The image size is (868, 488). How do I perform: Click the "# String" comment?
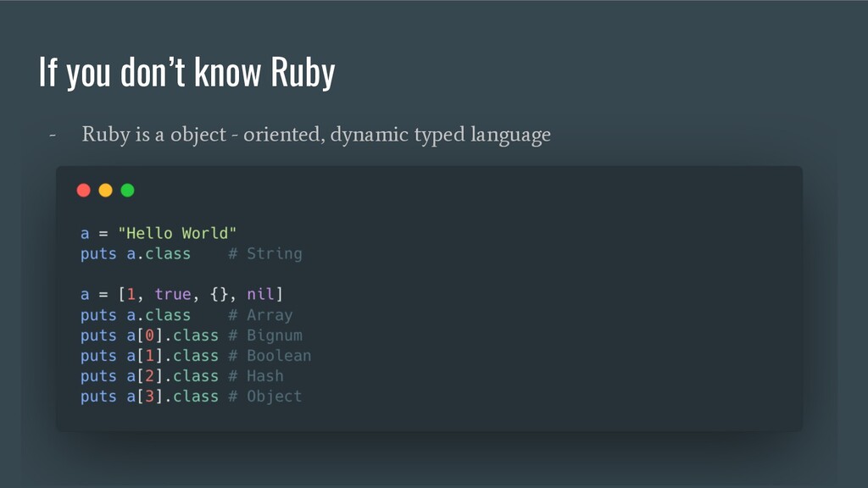pyautogui.click(x=265, y=254)
